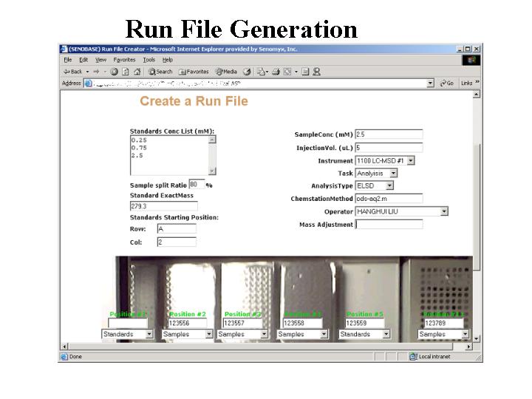Click the empty Position #1 field
The image size is (532, 399).
tap(128, 323)
